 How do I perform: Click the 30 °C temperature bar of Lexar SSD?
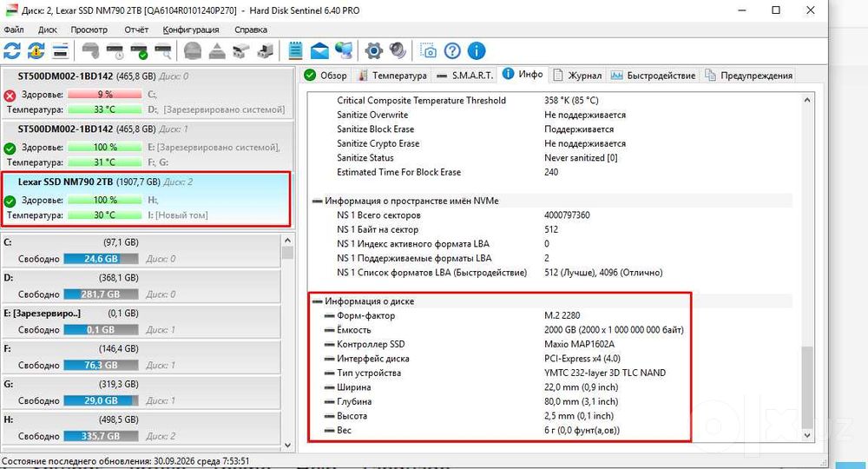click(x=105, y=215)
